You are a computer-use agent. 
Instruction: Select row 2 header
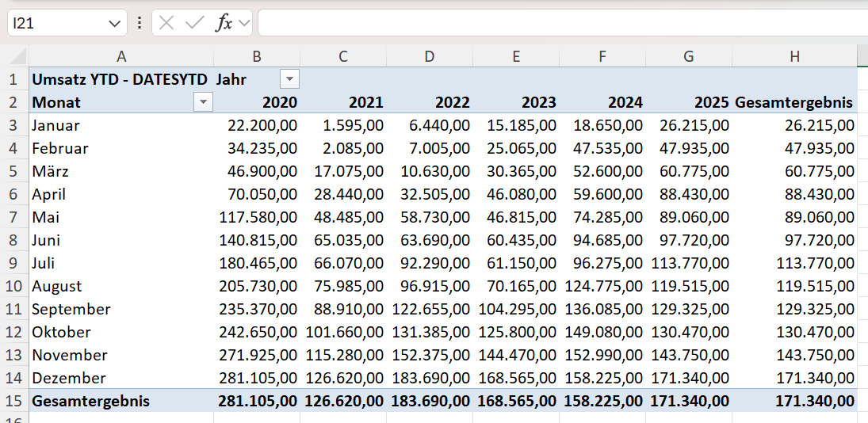13,102
